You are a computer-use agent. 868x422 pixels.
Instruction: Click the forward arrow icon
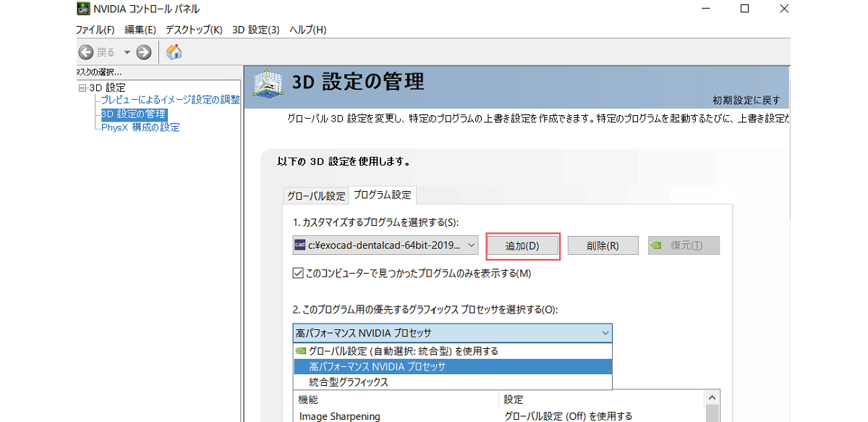pos(144,52)
